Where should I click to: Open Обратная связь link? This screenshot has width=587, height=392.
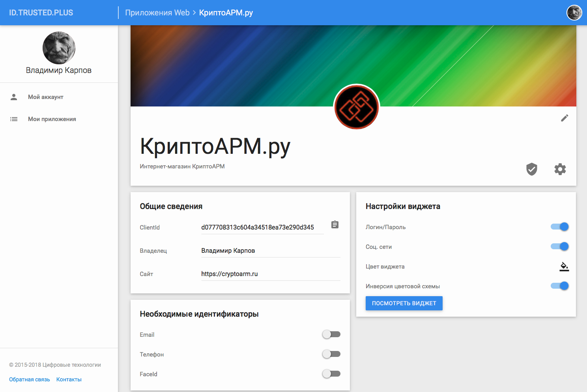click(x=30, y=379)
